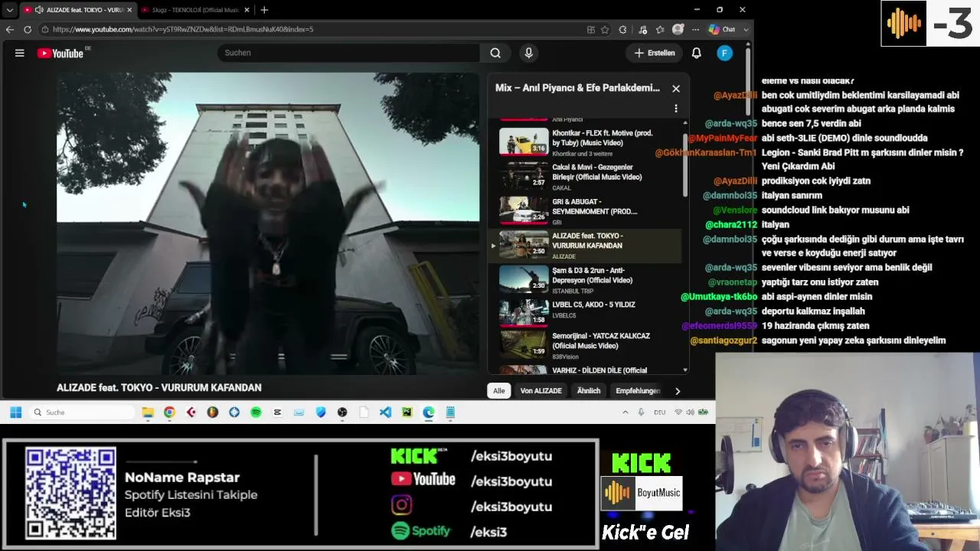980x551 pixels.
Task: Click the Windows taskbar Suche search box
Action: pyautogui.click(x=83, y=412)
